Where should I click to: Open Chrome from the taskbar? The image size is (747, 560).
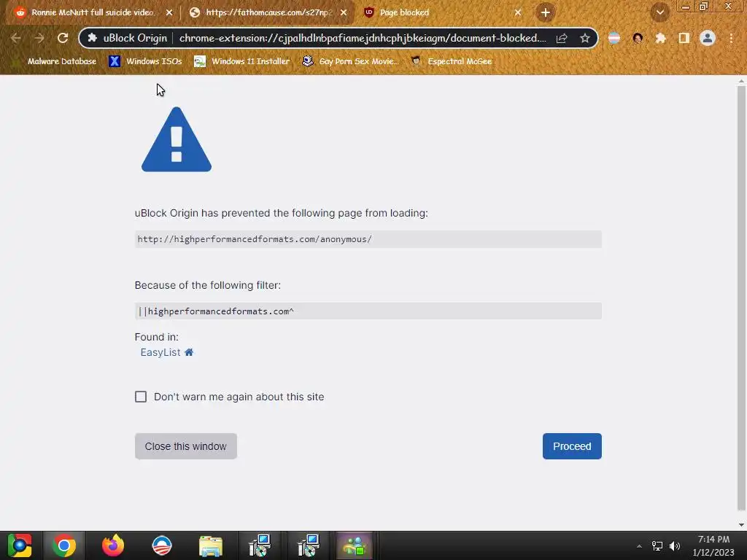[x=64, y=545]
